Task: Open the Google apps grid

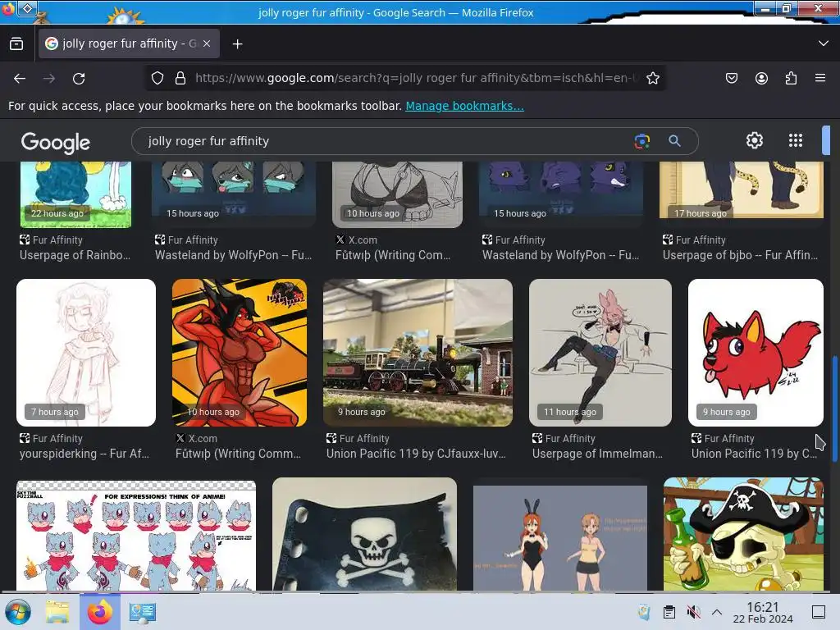Action: tap(796, 140)
